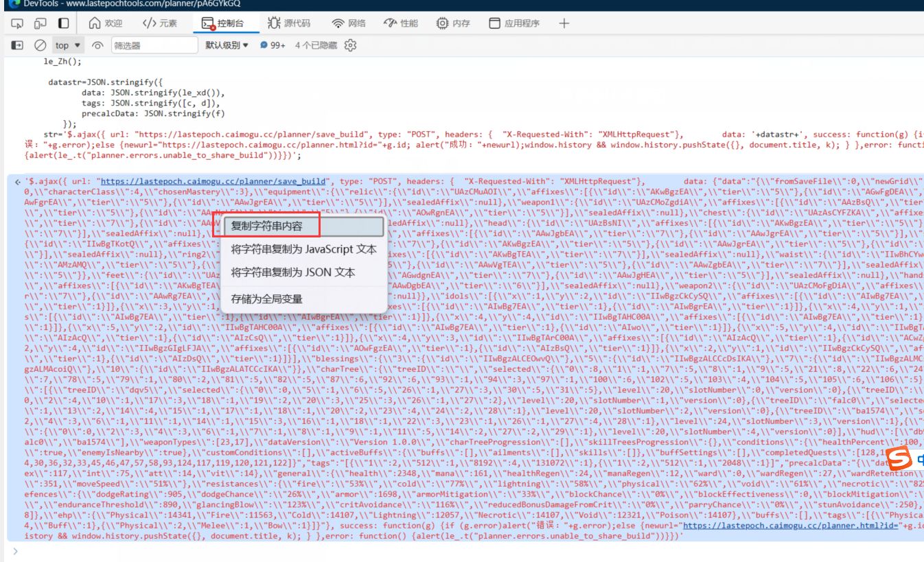Clear the console with the ban icon
924x562 pixels.
click(41, 45)
